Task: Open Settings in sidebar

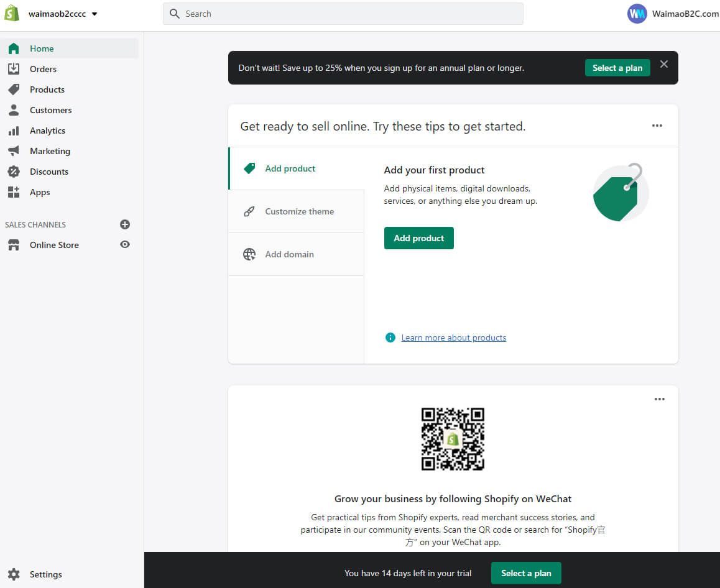Action: pyautogui.click(x=45, y=574)
